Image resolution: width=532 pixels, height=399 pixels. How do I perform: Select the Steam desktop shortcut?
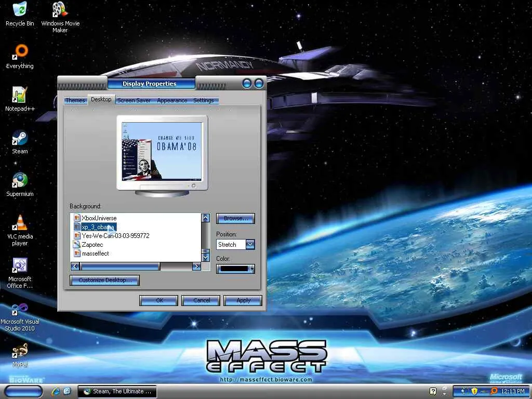click(x=20, y=142)
